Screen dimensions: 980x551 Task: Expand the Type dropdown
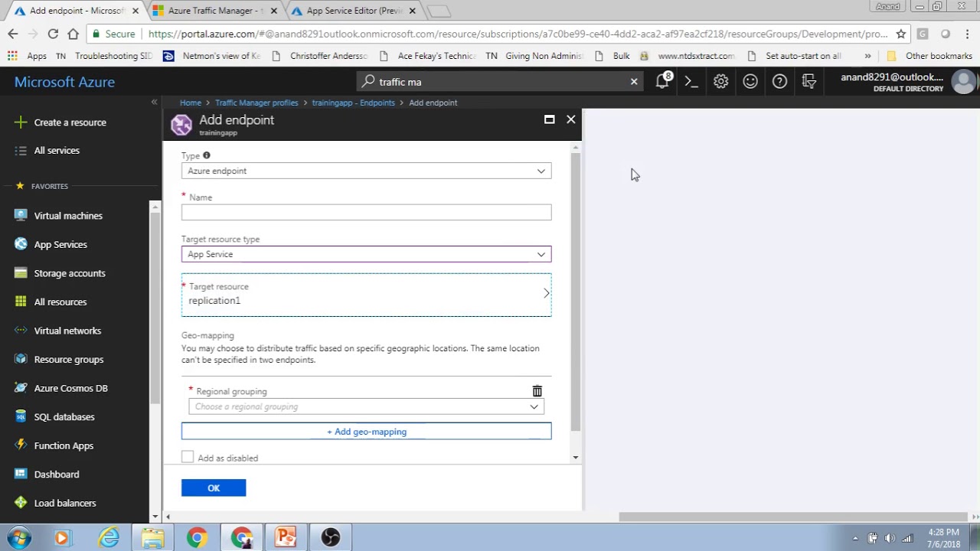click(366, 171)
